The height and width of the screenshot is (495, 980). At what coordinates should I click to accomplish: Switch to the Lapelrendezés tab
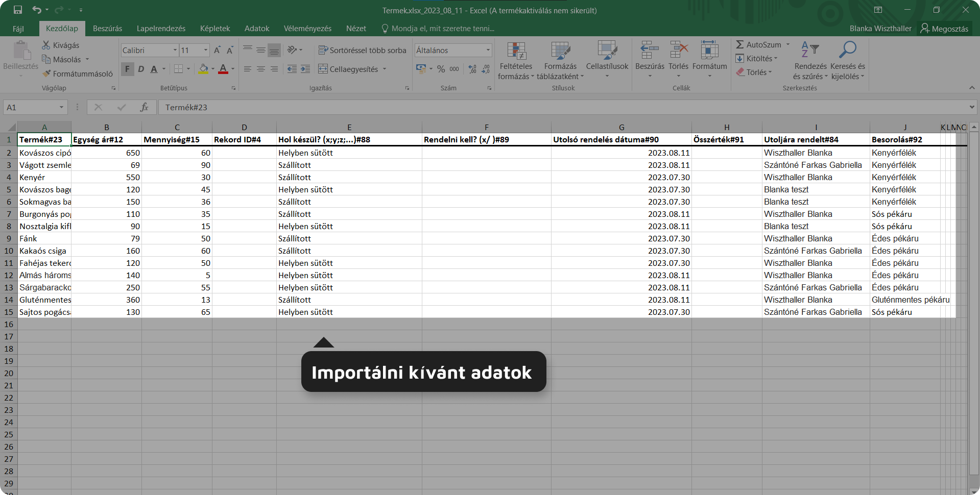(x=161, y=29)
